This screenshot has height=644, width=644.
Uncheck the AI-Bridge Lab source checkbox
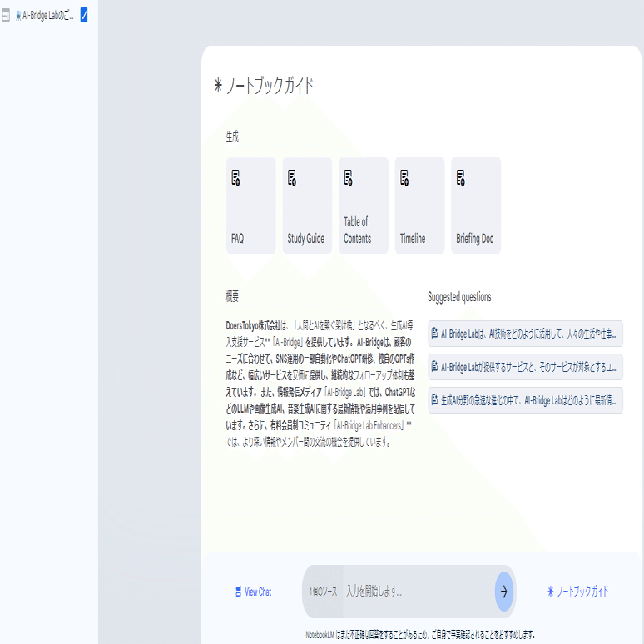[84, 15]
